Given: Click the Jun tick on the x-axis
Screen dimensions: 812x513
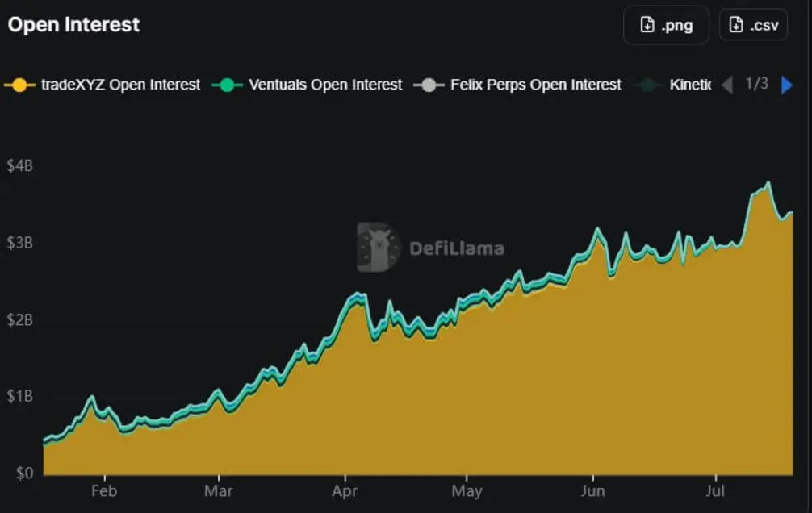Looking at the screenshot, I should pos(593,490).
